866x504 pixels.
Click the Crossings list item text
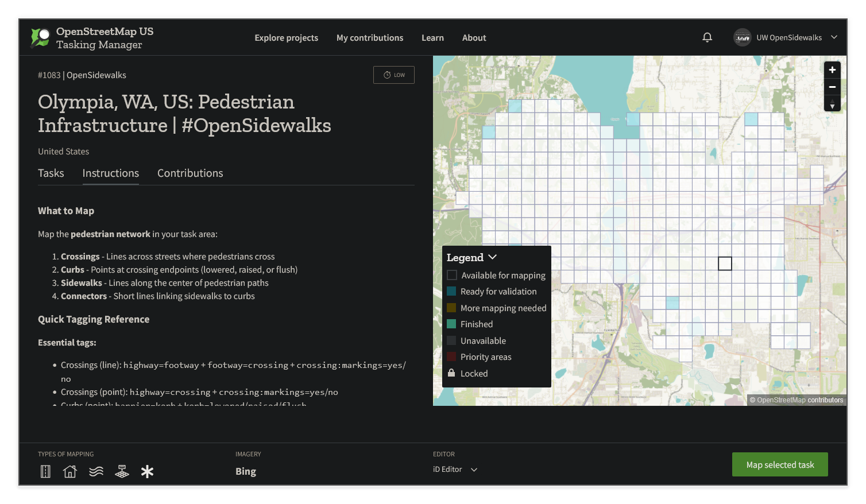(x=168, y=257)
